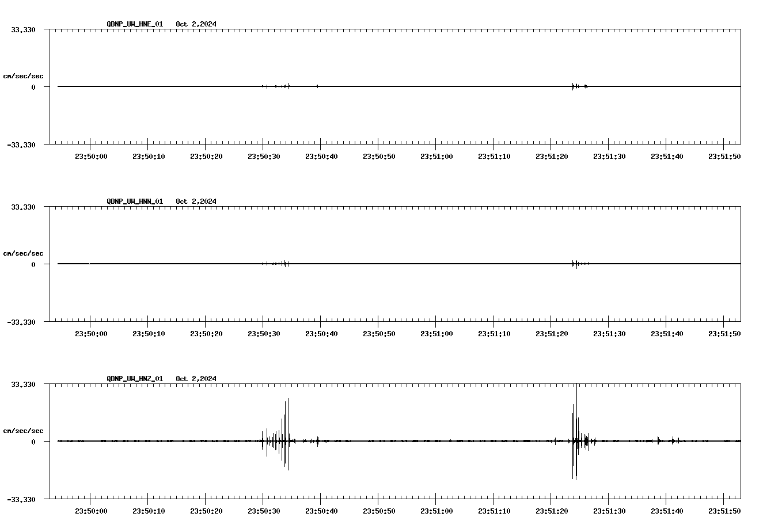The image size is (782, 532).
Task: Click the 23:50:10 time label on HNE plot
Action: 149,157
